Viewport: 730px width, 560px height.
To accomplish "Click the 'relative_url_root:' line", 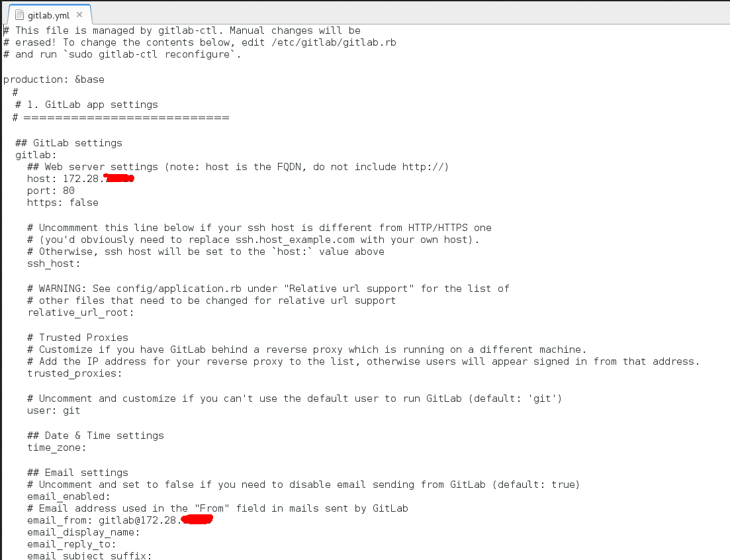I will click(x=81, y=313).
